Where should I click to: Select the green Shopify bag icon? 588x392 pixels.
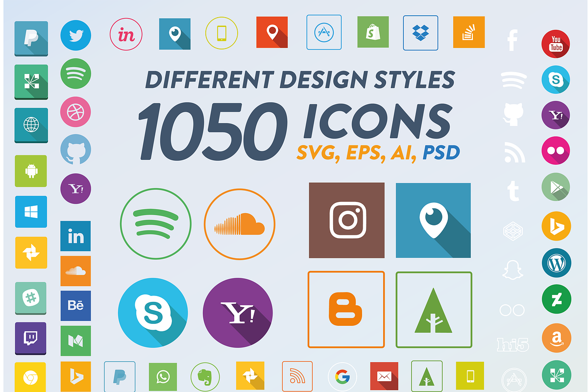tap(373, 32)
